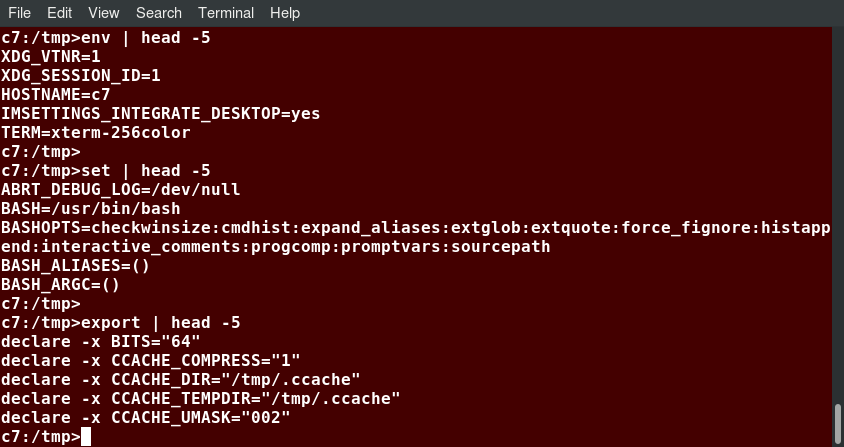Click the terminal scrollbar thumb

(x=838, y=424)
